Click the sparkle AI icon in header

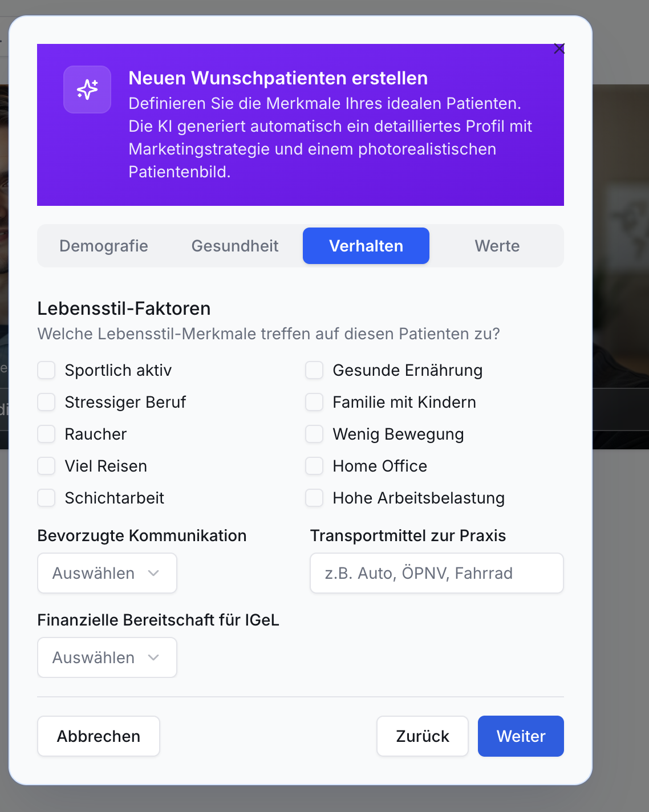87,90
